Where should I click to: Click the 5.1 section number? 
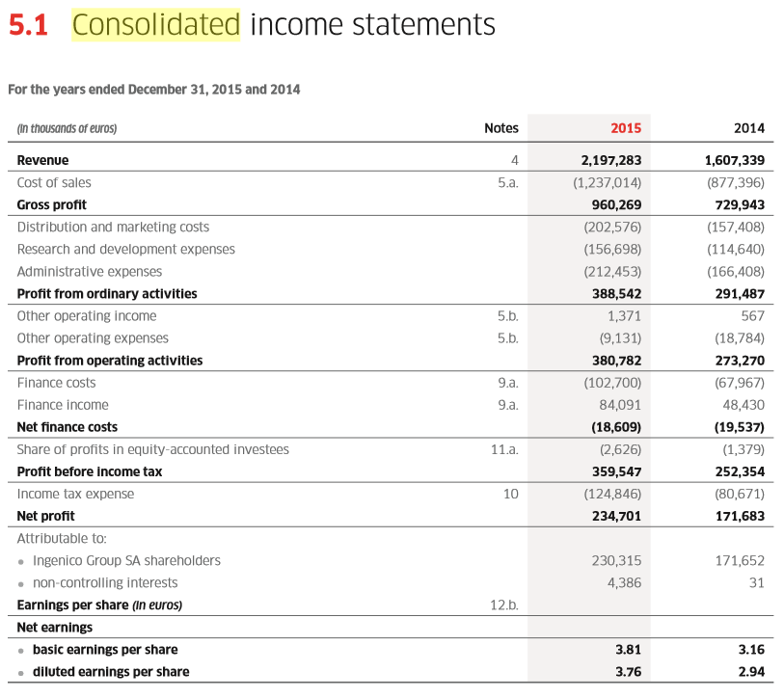click(x=28, y=25)
